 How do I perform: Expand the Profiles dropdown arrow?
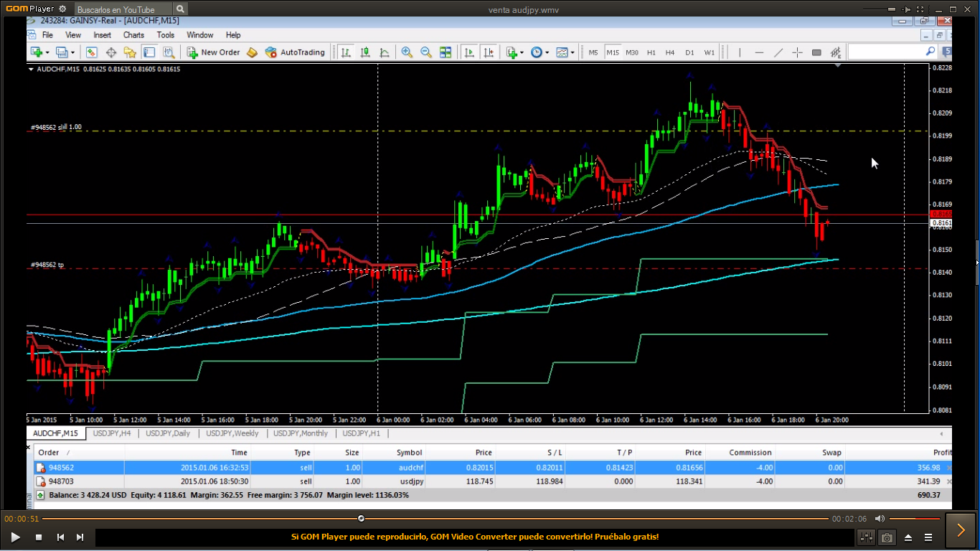[72, 52]
